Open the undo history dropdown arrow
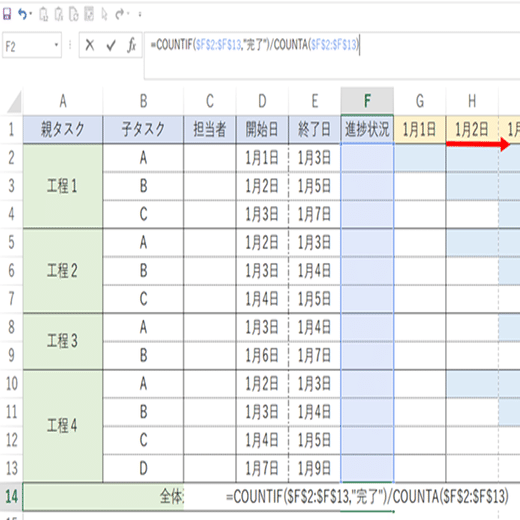 coord(30,14)
